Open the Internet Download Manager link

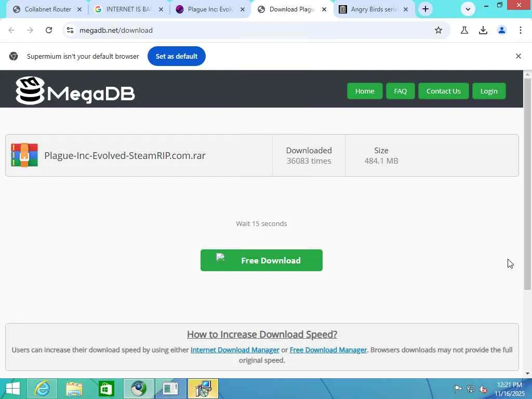coord(235,350)
